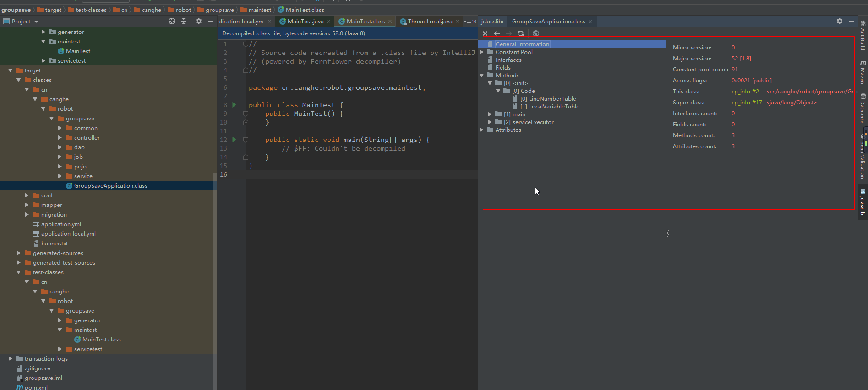868x390 pixels.
Task: Click the collapse all icon in Project panel
Action: tap(184, 21)
